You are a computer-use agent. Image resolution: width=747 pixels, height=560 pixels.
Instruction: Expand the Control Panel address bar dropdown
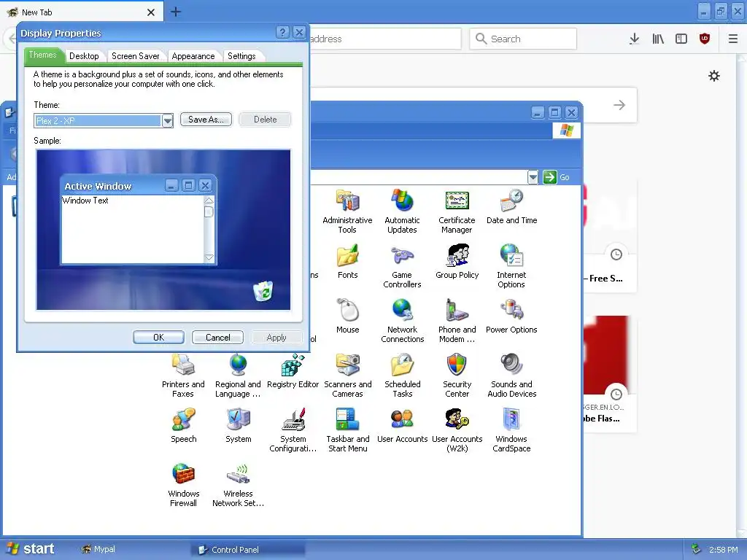click(x=533, y=177)
